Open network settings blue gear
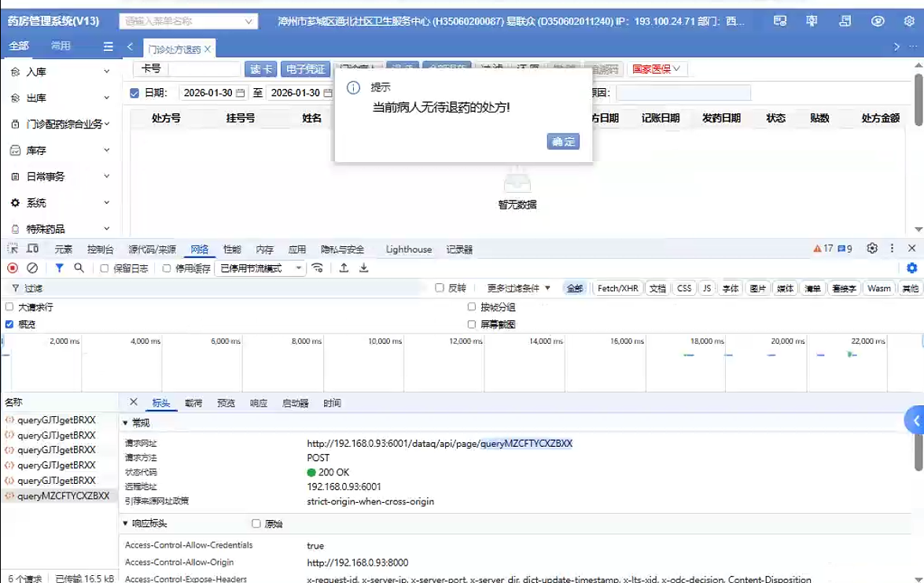924x583 pixels. pos(911,268)
